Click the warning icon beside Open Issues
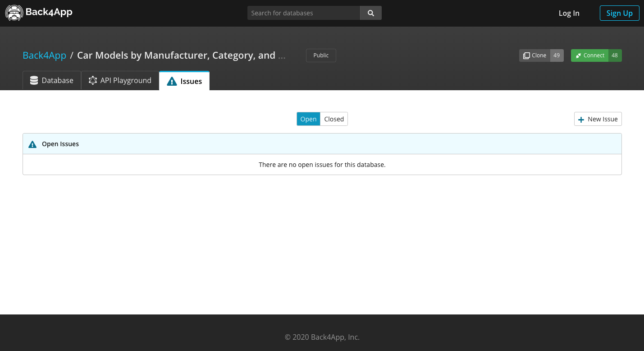644x351 pixels. coord(32,144)
